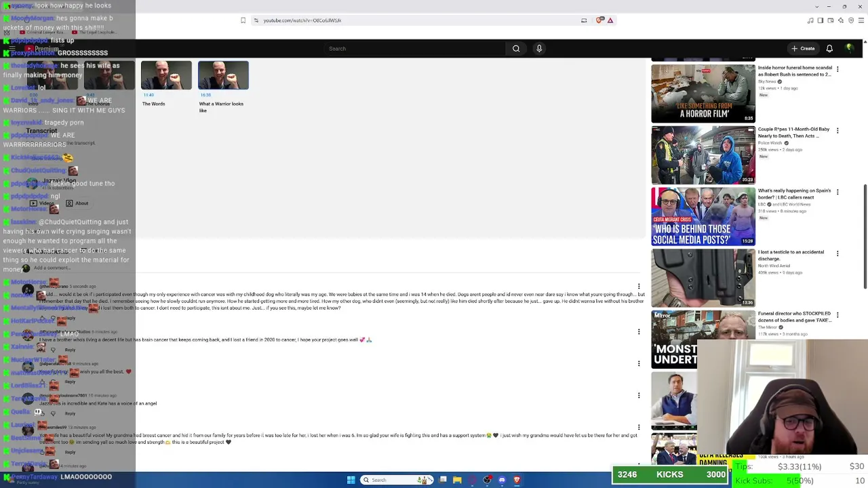Open the browser tab search chevron
The image size is (868, 488).
tap(816, 7)
